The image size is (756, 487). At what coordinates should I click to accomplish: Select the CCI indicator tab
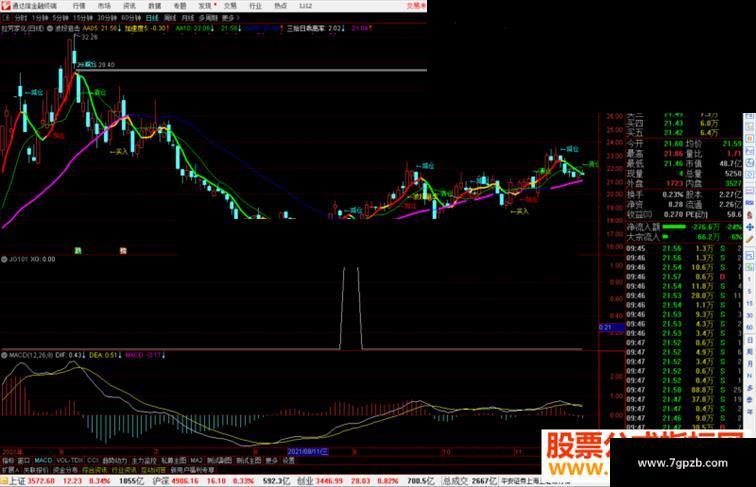[93, 460]
